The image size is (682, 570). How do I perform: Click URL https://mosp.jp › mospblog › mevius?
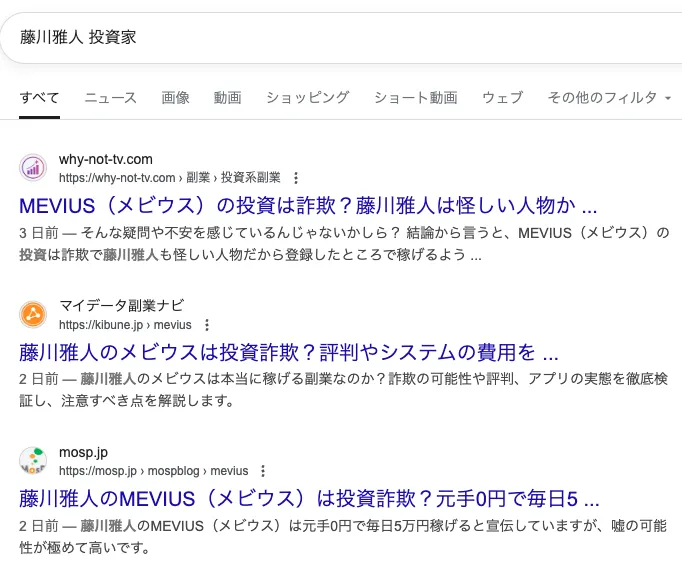tap(154, 471)
